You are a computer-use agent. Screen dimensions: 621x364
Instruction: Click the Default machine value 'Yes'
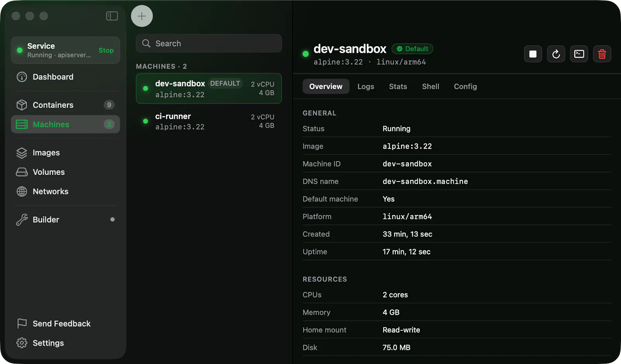(x=389, y=199)
